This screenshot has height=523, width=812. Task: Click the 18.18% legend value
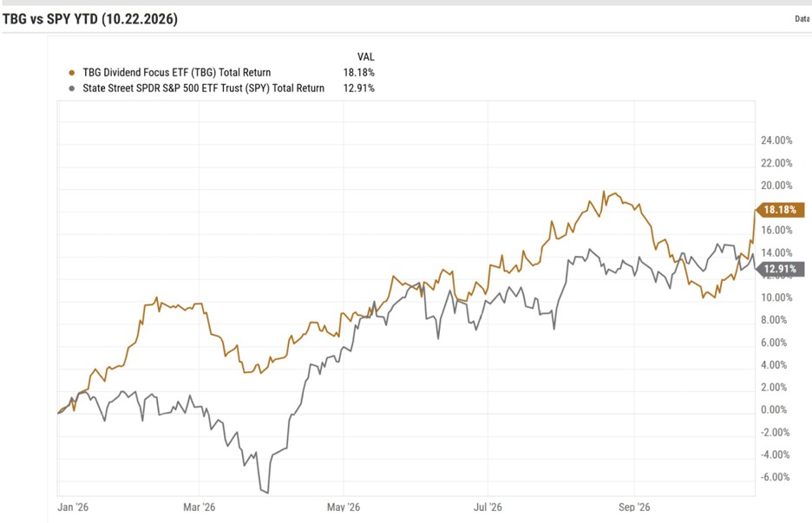[x=359, y=73]
